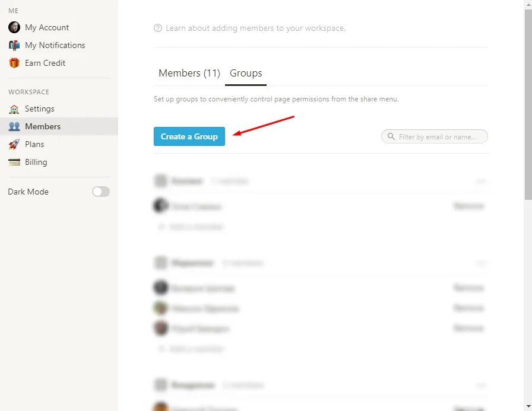532x411 pixels.
Task: Switch to the Members (11) tab
Action: point(189,73)
